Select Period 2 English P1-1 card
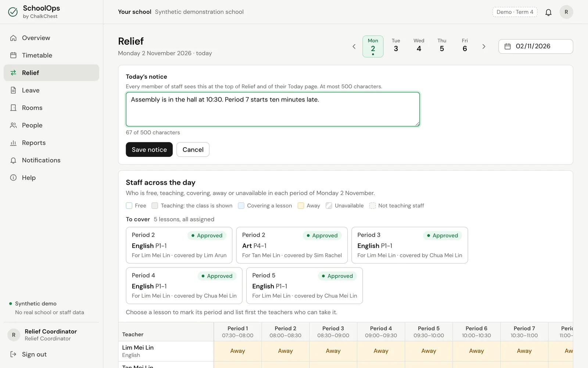The width and height of the screenshot is (588, 368). (x=179, y=245)
